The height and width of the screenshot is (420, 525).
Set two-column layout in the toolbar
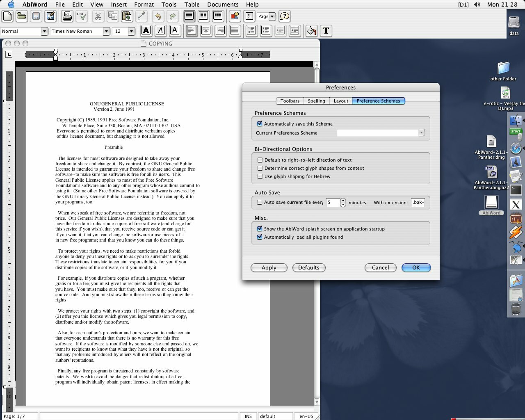[x=203, y=16]
